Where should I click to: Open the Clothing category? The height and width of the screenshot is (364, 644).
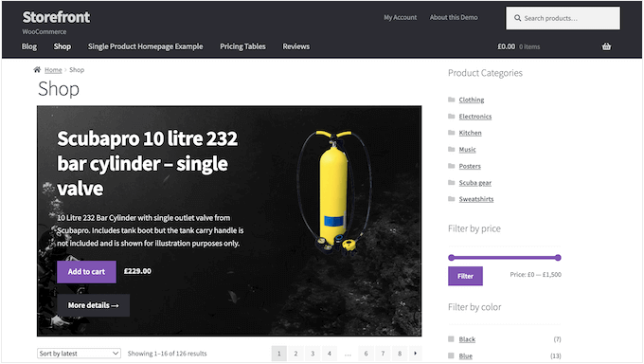(472, 100)
